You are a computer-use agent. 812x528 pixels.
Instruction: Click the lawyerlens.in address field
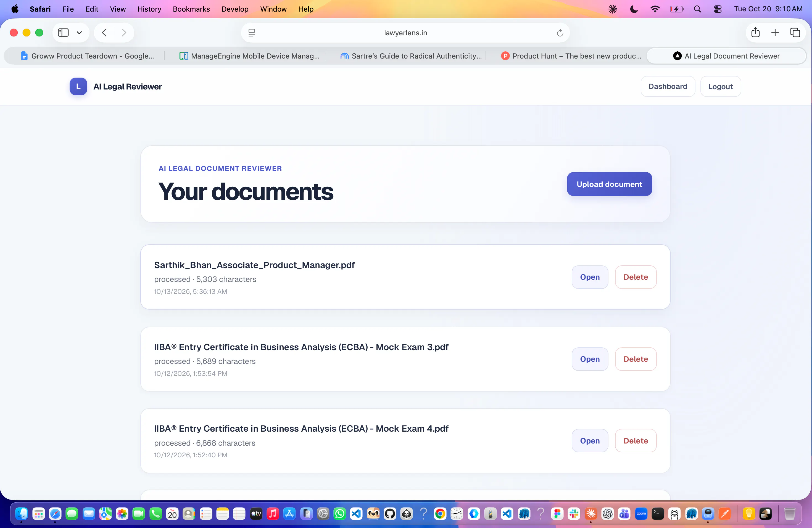coord(405,33)
